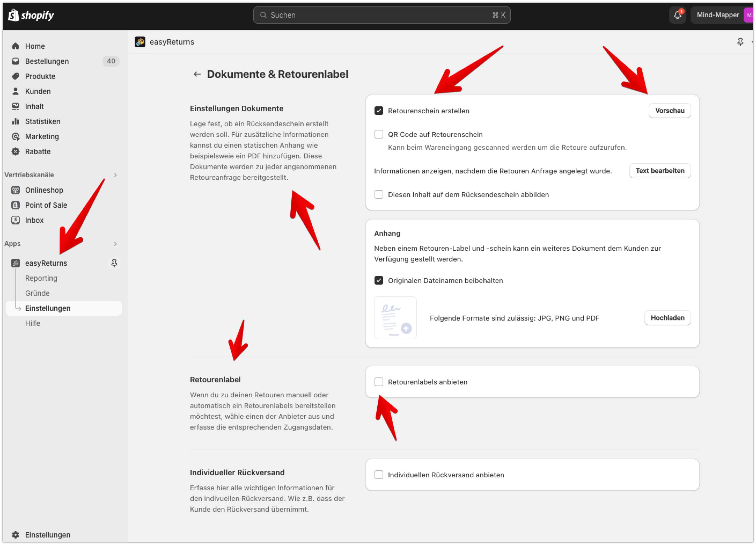Enable QR Code auf Retourenschein
Screen dimensions: 756x545
(379, 135)
